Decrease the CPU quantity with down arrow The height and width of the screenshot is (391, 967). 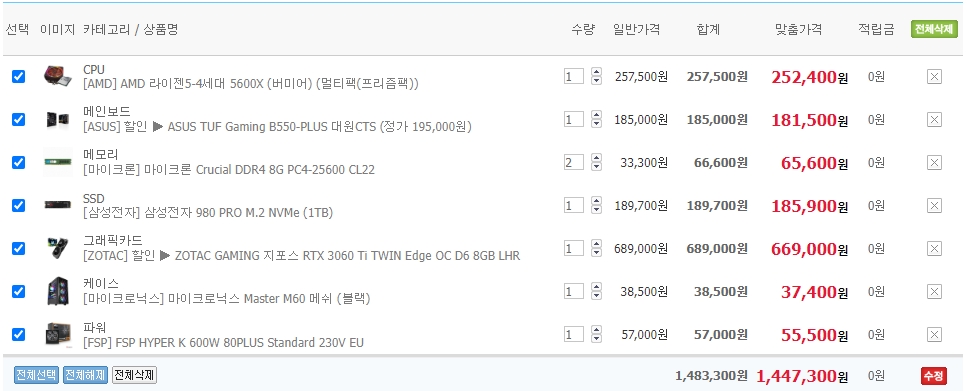tap(596, 81)
